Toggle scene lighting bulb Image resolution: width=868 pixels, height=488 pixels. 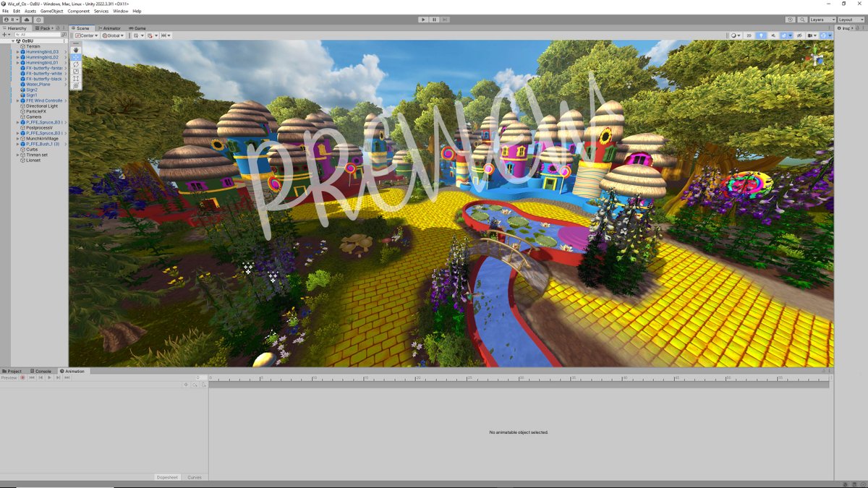click(x=761, y=35)
